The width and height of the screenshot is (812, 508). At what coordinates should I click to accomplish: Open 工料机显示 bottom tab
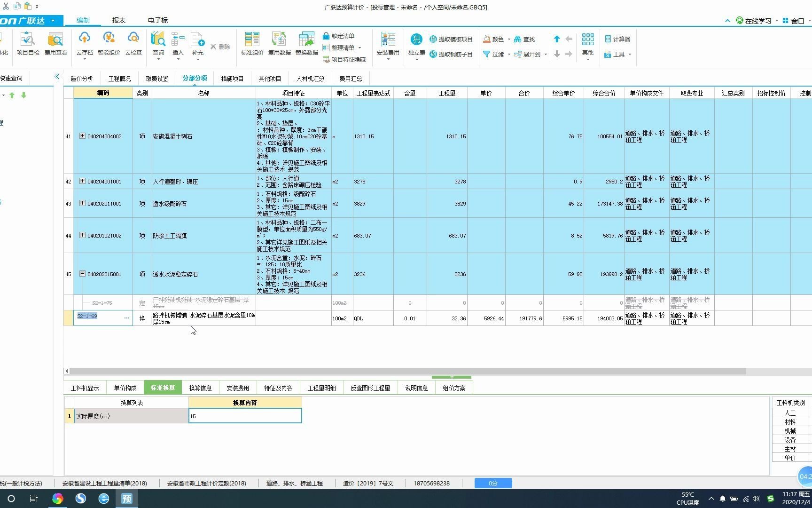pos(85,388)
